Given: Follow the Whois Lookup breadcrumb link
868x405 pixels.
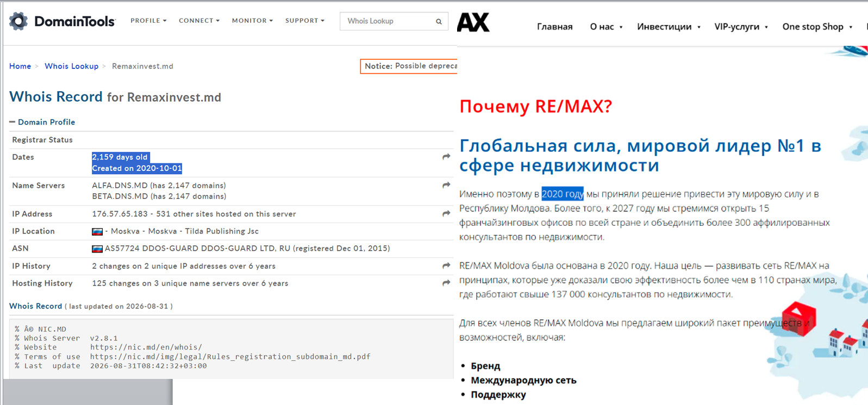Looking at the screenshot, I should (71, 66).
